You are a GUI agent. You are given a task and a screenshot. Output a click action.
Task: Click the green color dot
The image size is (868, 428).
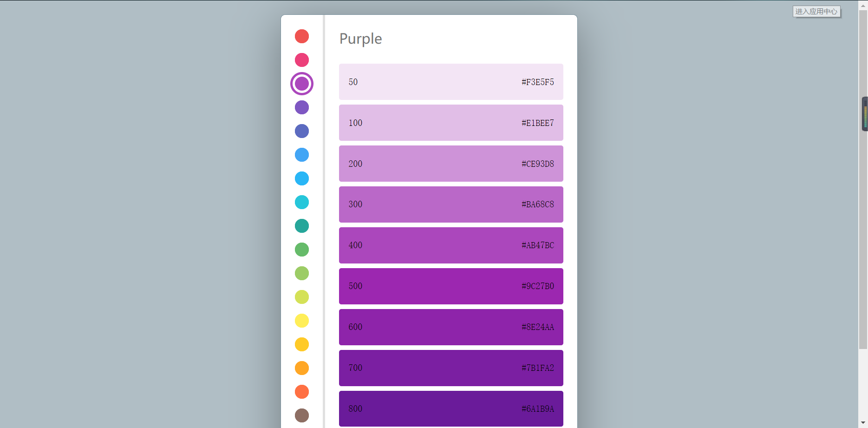point(302,250)
